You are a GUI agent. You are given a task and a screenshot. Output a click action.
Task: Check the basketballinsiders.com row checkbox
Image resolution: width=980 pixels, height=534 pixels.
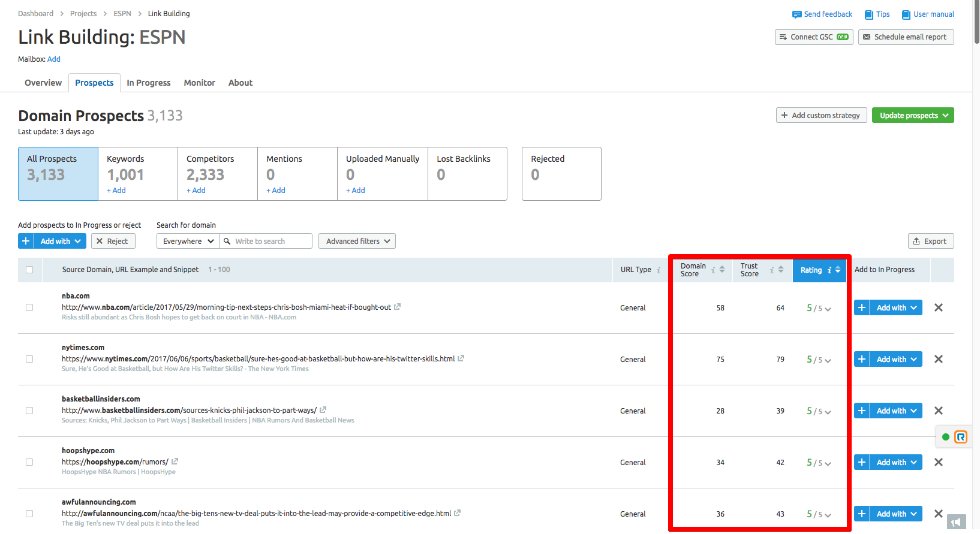click(x=29, y=411)
